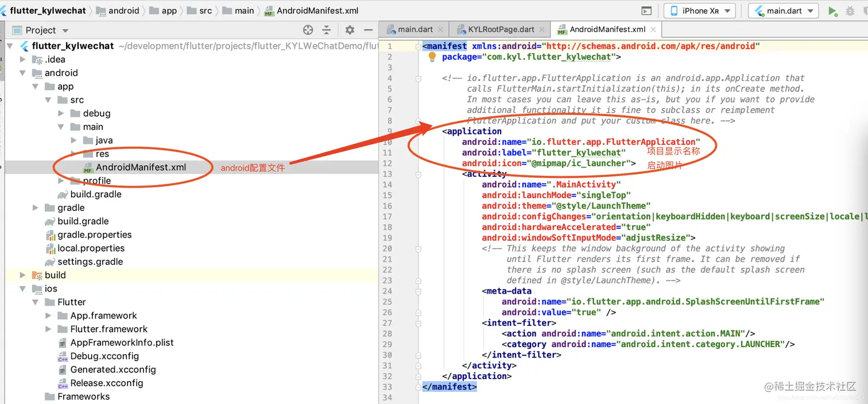Click the src breadcrumb item
Screen dimensions: 868x404
[x=200, y=10]
